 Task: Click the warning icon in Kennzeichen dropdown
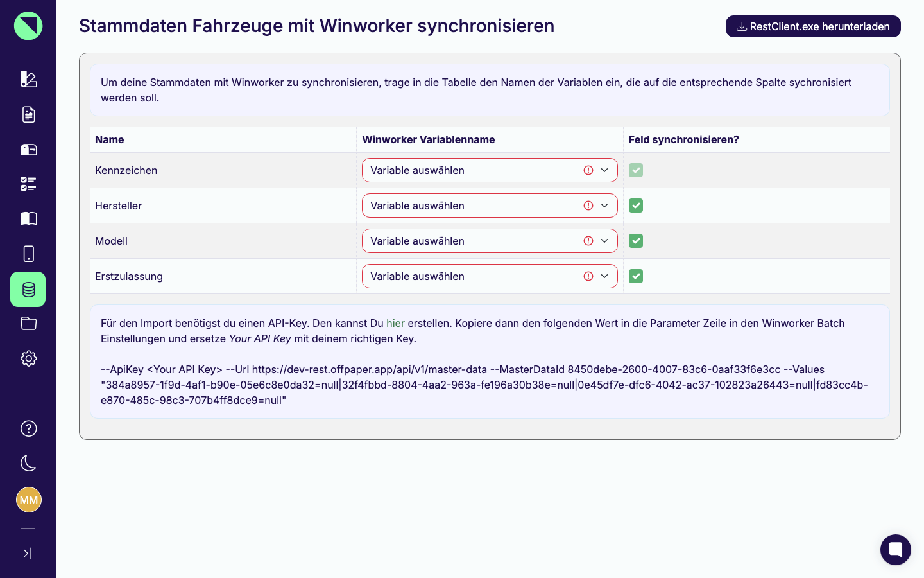tap(588, 170)
